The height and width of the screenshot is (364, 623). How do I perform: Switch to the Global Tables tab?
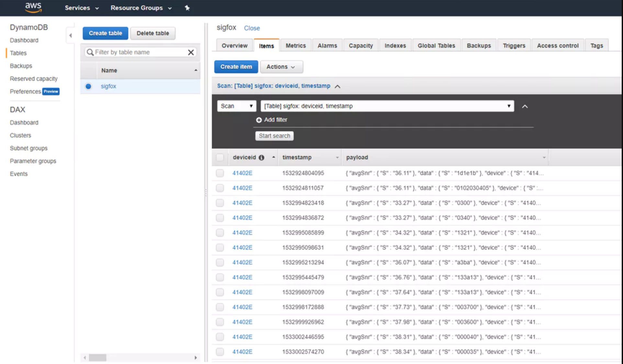coord(436,46)
